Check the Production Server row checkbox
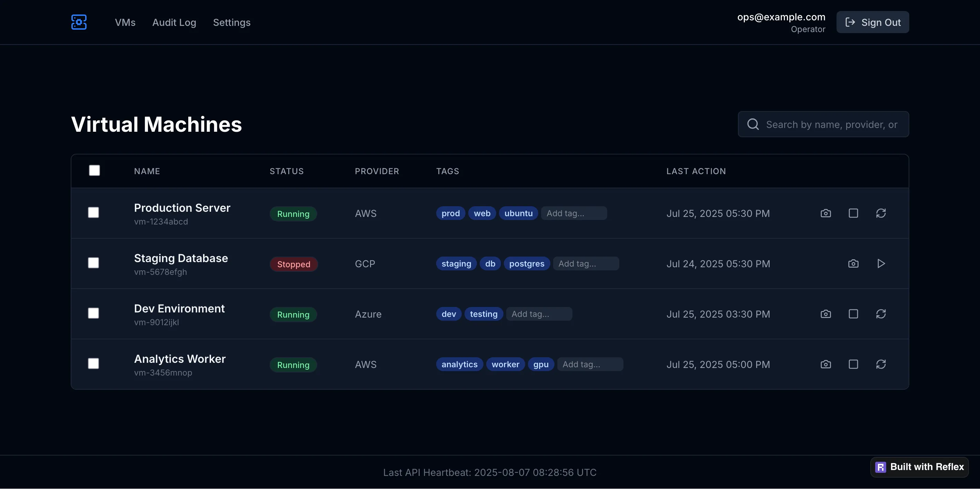Viewport: 980px width, 489px height. click(x=93, y=212)
